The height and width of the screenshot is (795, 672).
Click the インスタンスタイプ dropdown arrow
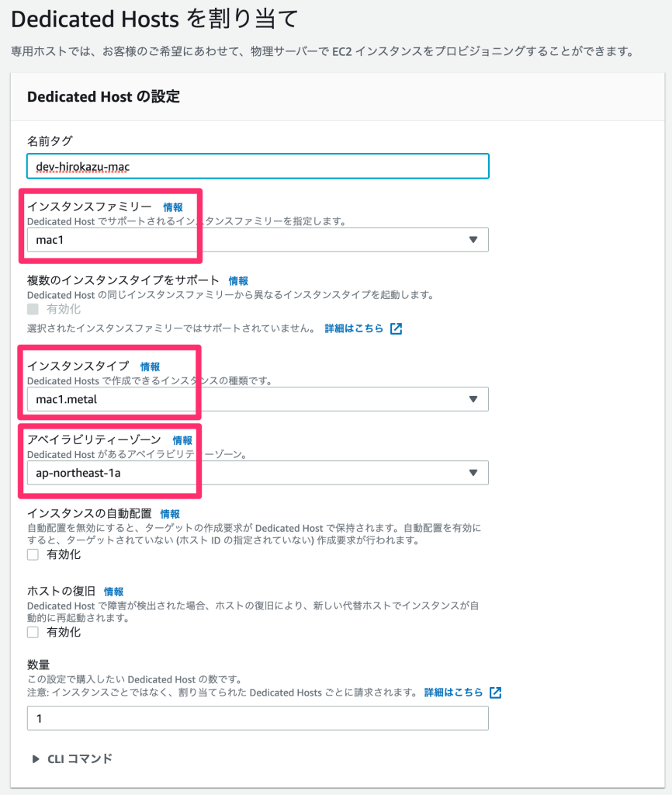(473, 400)
